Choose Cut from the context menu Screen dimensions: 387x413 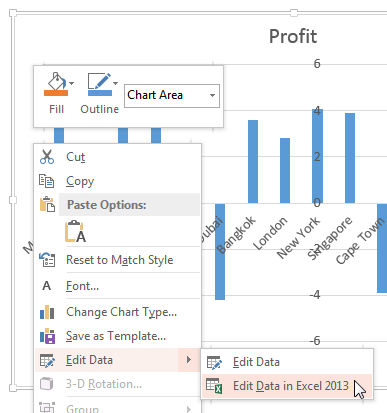coord(75,157)
